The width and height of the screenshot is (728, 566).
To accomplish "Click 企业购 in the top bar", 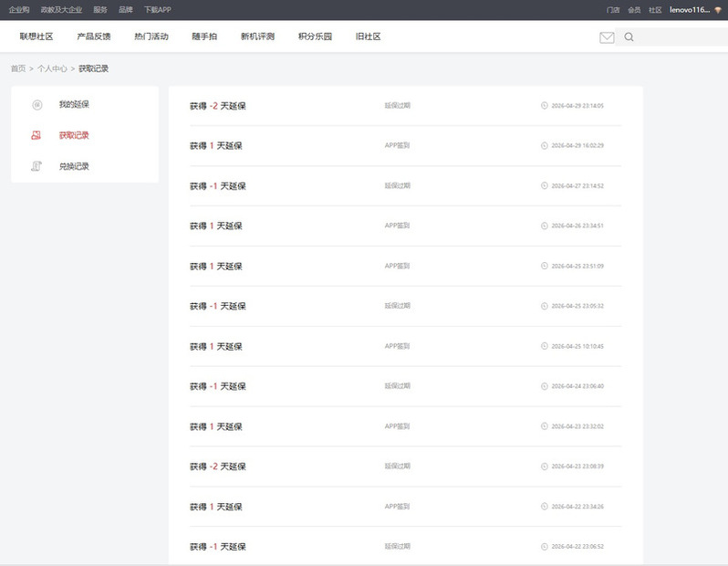I will click(19, 10).
